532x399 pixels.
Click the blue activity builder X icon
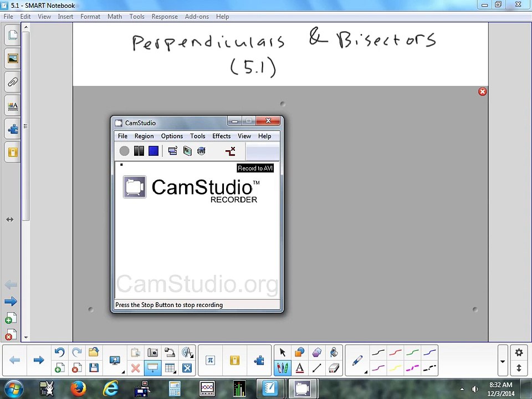pos(187,368)
